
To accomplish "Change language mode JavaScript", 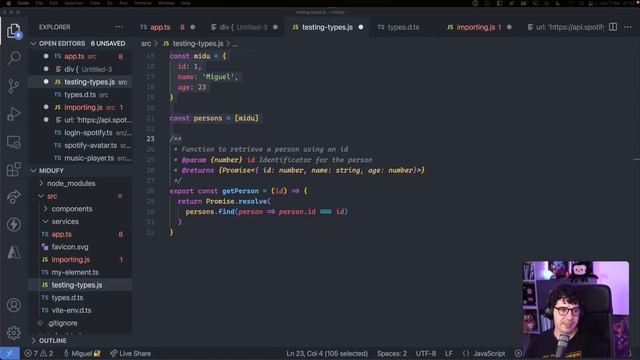I will click(489, 353).
